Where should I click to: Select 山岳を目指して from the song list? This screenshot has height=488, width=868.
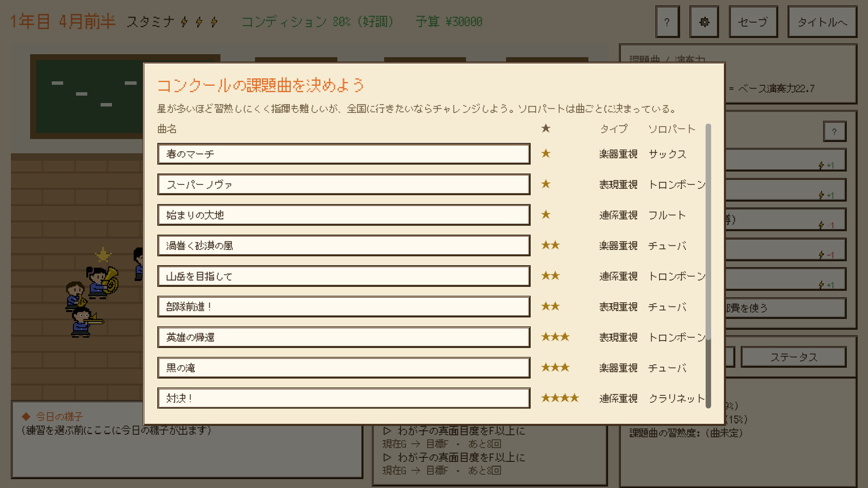pos(344,276)
